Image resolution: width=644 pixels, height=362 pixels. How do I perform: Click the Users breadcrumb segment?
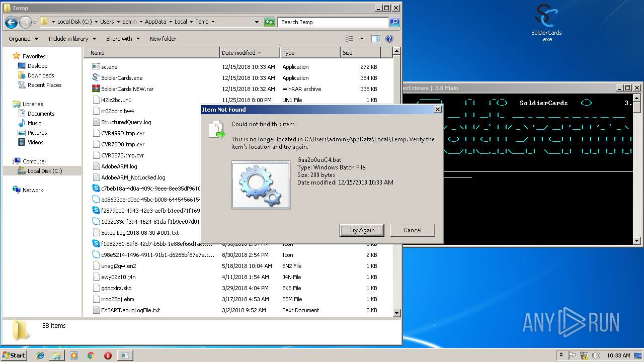click(x=107, y=22)
